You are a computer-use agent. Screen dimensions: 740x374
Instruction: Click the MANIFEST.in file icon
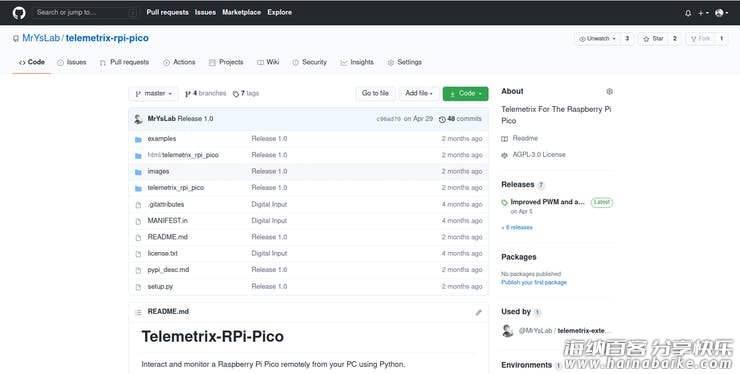[x=138, y=221]
